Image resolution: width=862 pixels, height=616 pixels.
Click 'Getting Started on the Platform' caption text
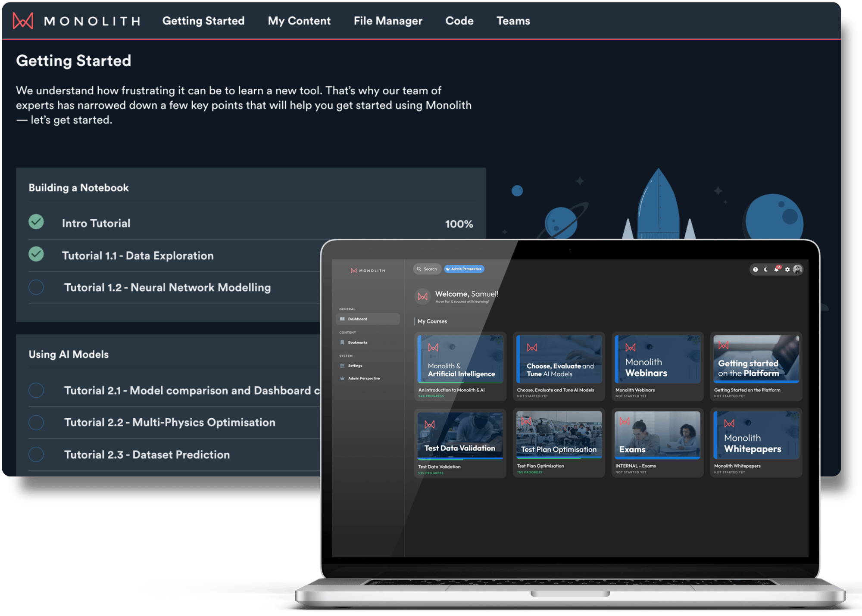tap(747, 390)
